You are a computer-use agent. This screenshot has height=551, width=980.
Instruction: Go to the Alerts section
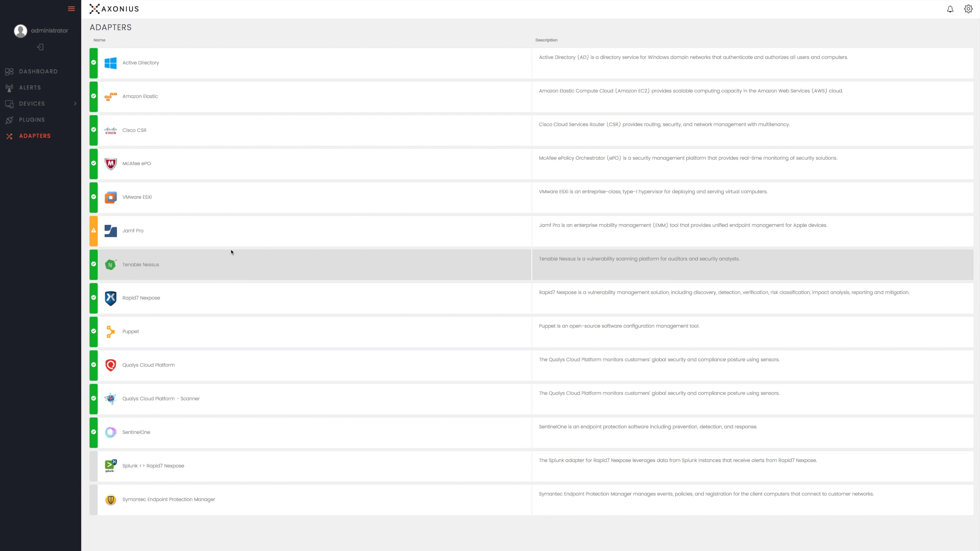[x=30, y=87]
